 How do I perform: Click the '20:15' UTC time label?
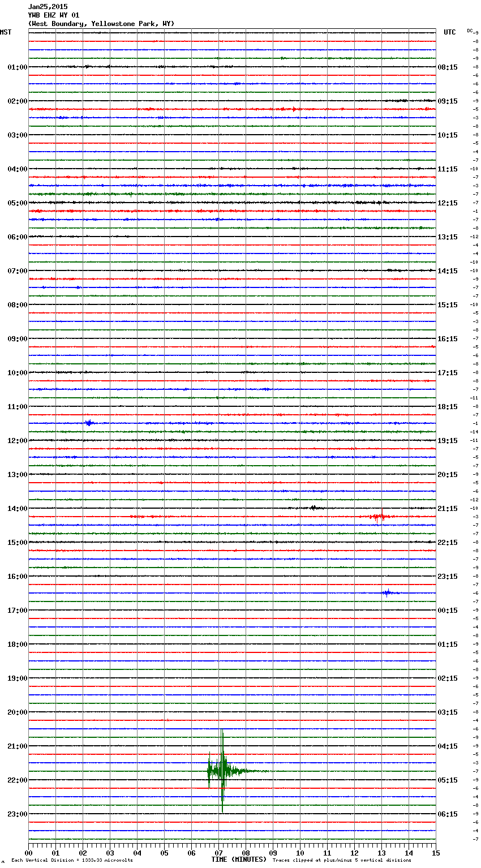tap(448, 475)
